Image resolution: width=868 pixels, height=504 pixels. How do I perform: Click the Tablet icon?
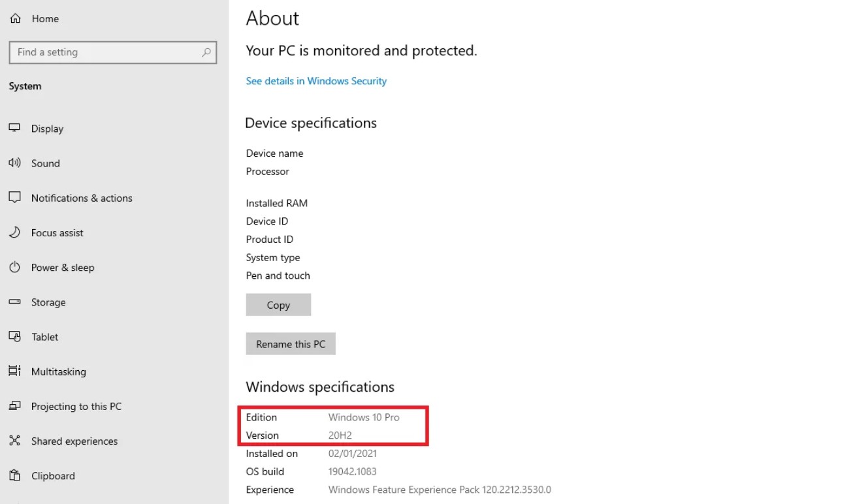tap(14, 337)
